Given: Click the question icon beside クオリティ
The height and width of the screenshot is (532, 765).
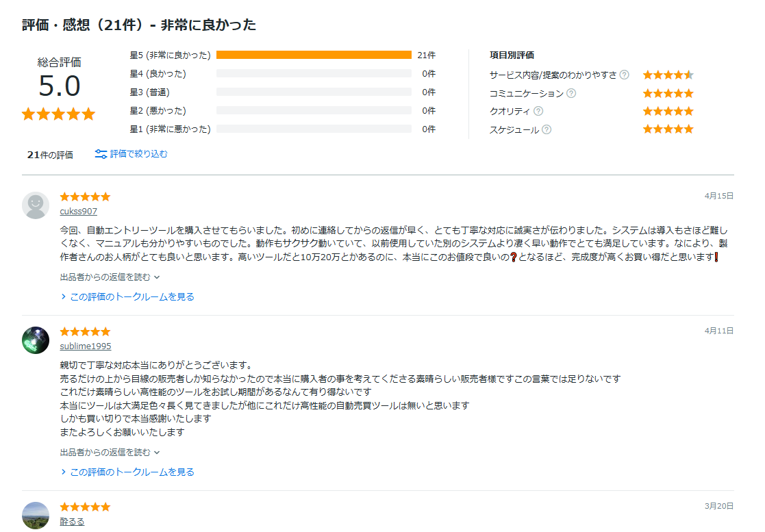Looking at the screenshot, I should click(538, 111).
